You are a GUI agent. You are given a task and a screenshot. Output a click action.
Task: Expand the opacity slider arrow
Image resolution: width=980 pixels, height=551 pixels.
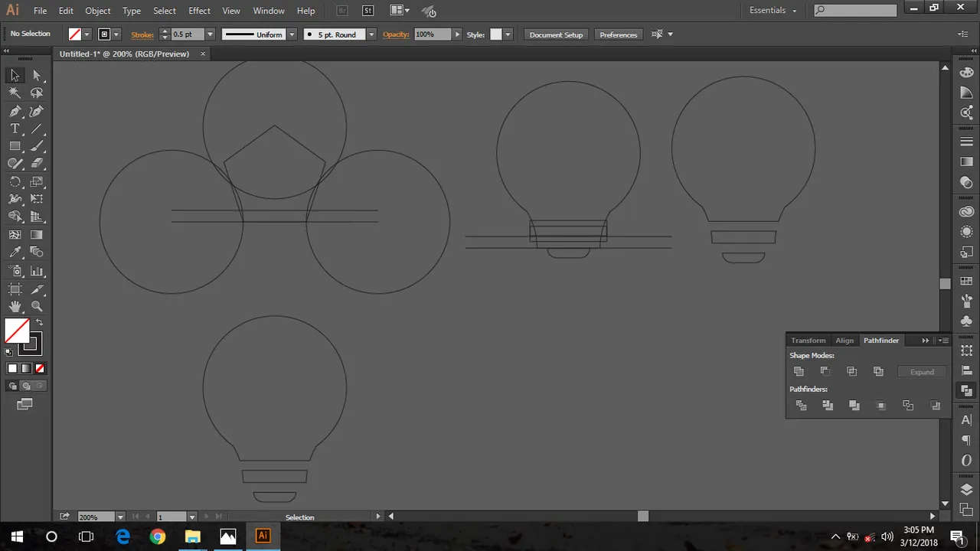pyautogui.click(x=457, y=34)
